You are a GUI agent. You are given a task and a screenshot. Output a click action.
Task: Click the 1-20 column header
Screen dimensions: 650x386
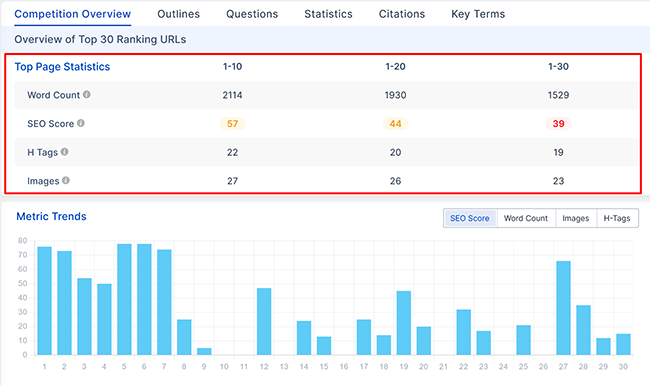[395, 67]
